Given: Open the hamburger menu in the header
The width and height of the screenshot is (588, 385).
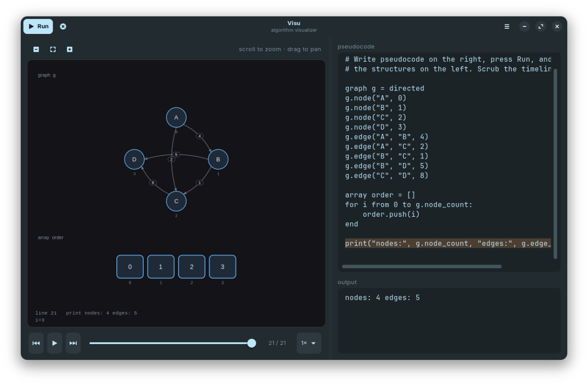Looking at the screenshot, I should [507, 26].
